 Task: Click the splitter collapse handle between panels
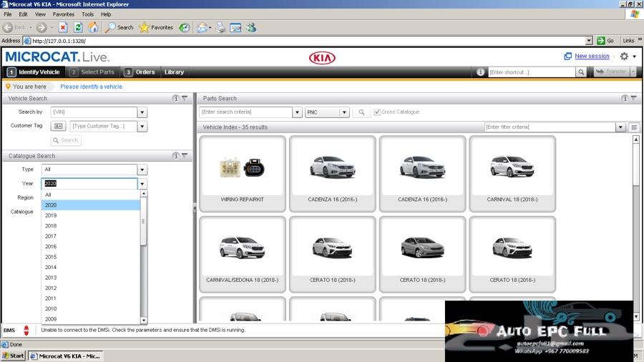(x=195, y=208)
